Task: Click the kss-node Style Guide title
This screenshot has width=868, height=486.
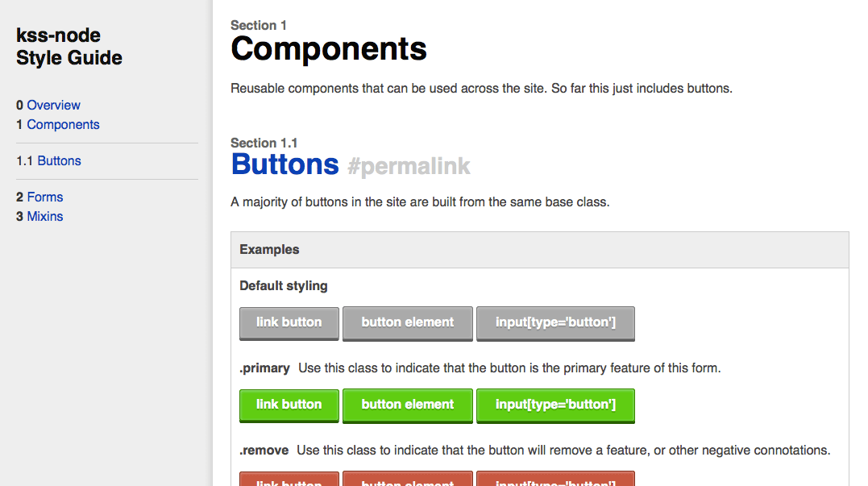Action: 69,47
